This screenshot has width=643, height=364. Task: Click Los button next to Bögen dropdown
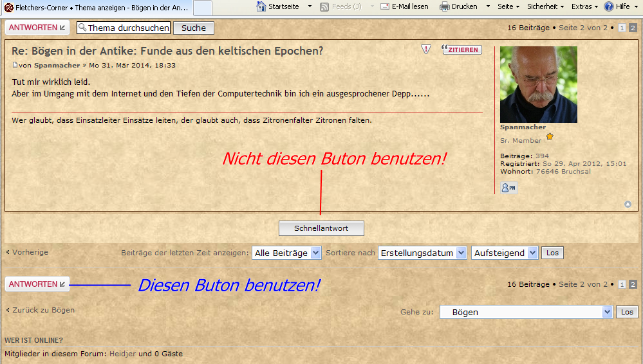pos(627,312)
